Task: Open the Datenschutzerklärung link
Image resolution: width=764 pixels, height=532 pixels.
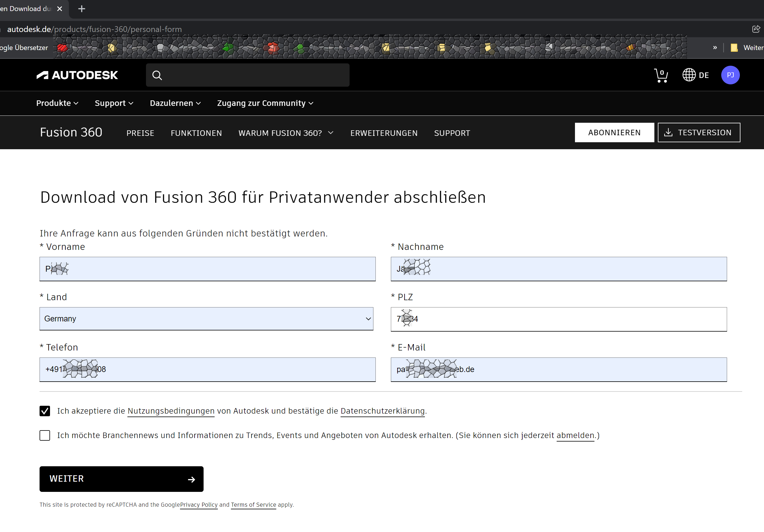Action: [x=383, y=411]
